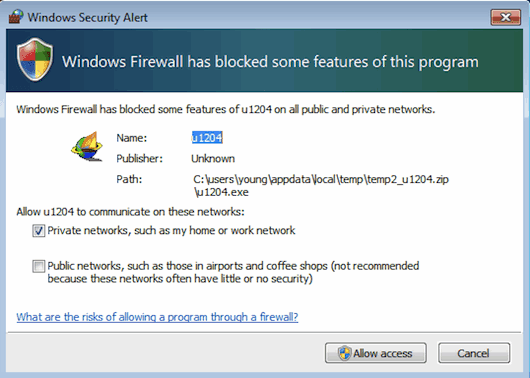The width and height of the screenshot is (530, 378).
Task: Click the Path label
Action: pos(129,179)
